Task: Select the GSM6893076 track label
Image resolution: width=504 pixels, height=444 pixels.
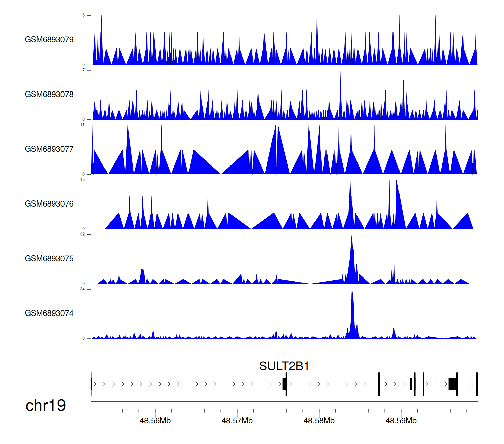Action: pos(49,204)
